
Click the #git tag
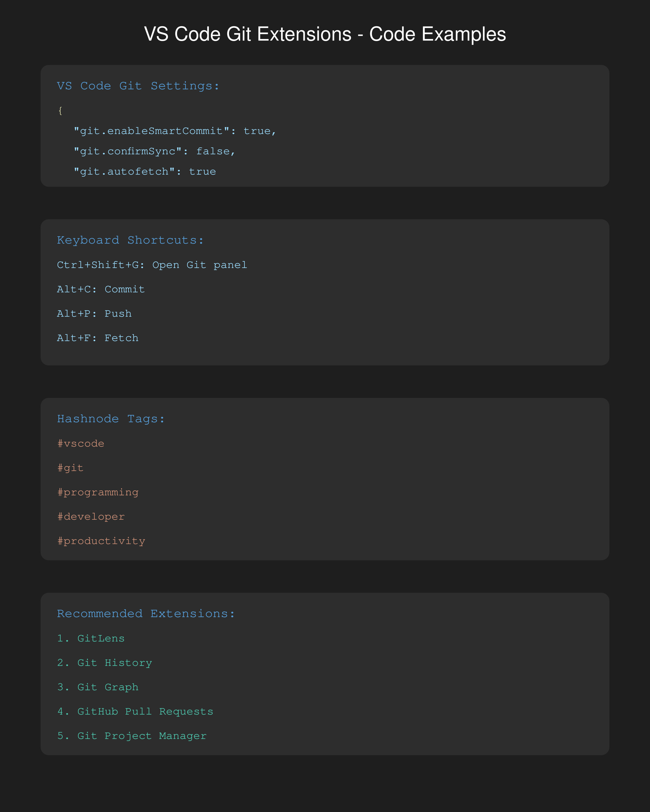[70, 468]
